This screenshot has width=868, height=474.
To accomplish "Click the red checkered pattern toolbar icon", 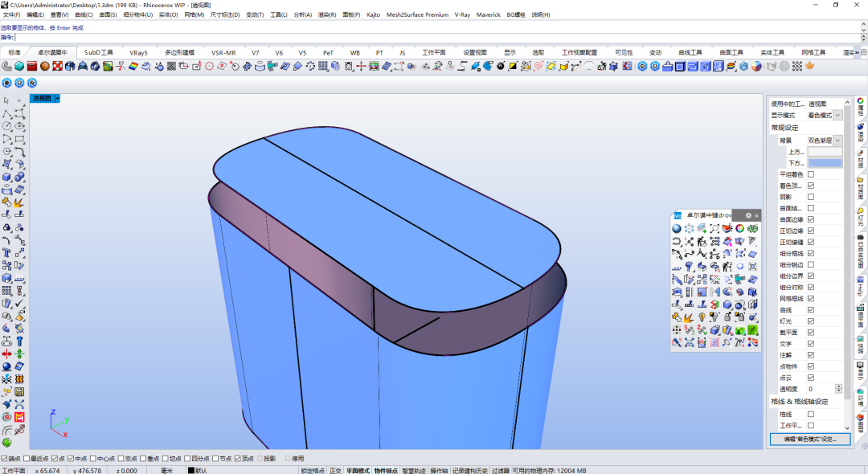I will coord(58,67).
